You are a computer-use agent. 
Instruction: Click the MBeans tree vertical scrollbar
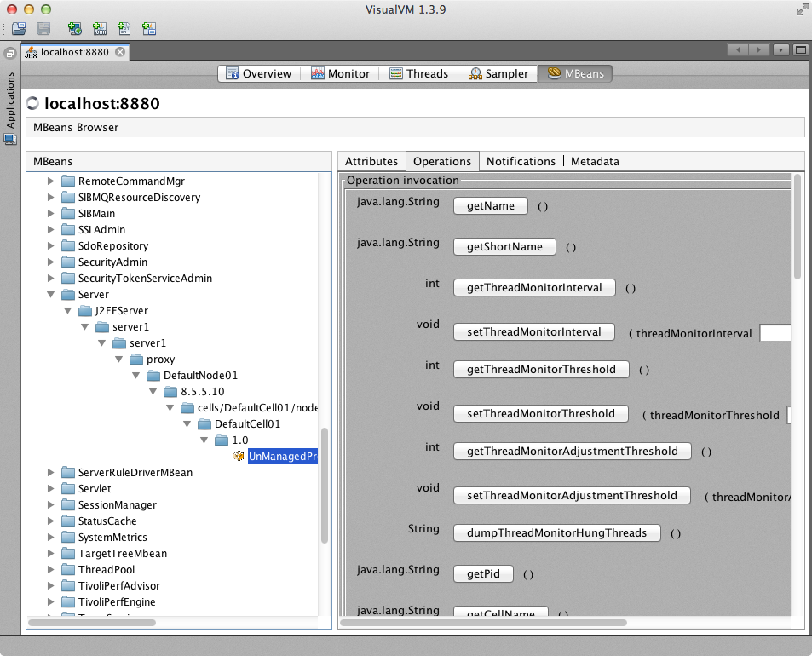[x=325, y=485]
